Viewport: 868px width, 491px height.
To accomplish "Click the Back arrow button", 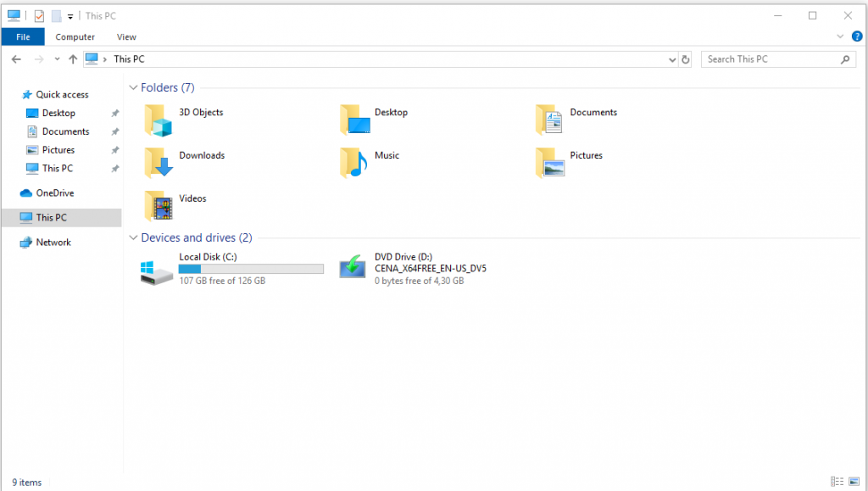I will pyautogui.click(x=16, y=59).
